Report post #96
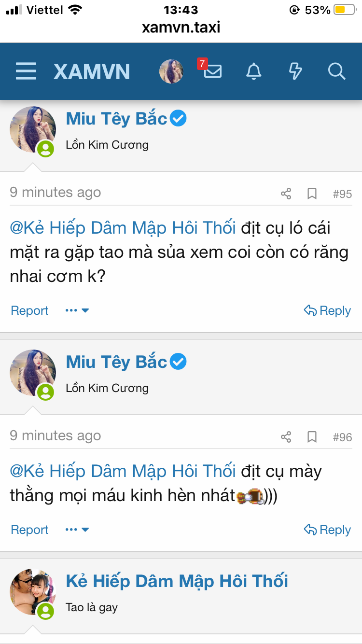Screen dimensions: 362x644 [29, 530]
